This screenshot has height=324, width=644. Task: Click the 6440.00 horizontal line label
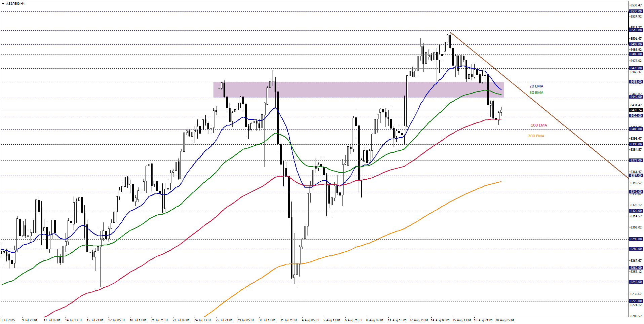pos(636,97)
